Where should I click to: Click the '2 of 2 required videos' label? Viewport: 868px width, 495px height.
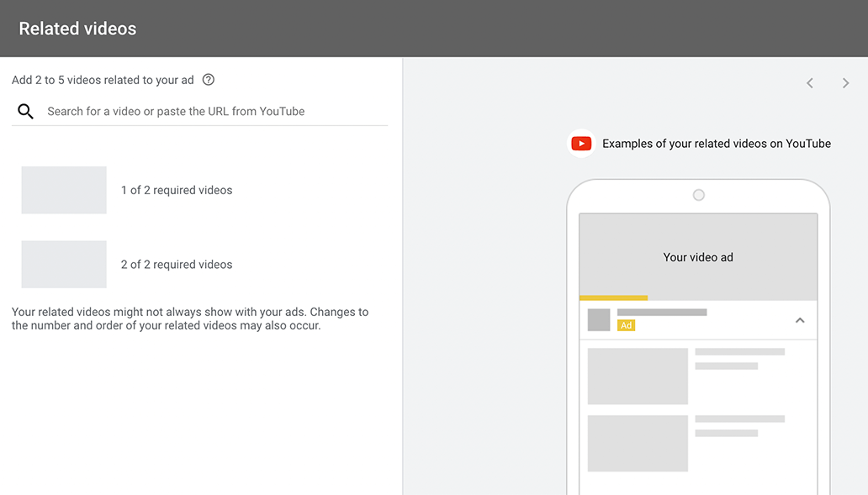point(177,265)
